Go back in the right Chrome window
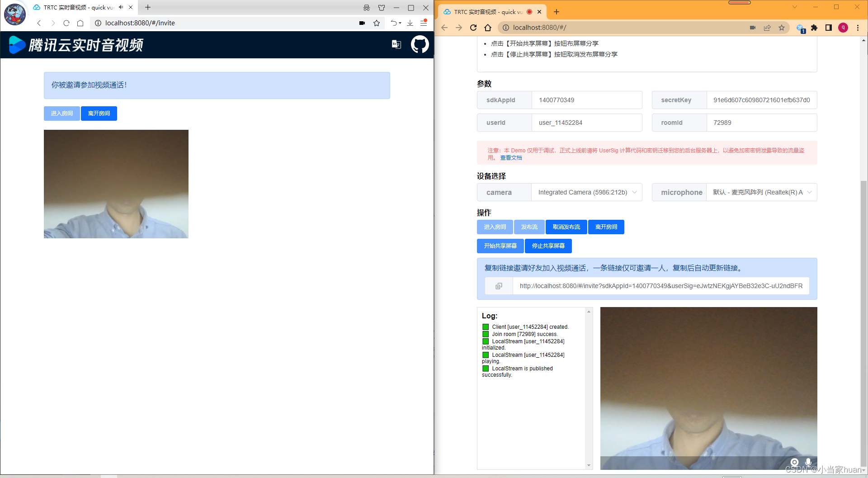868x478 pixels. (x=444, y=28)
